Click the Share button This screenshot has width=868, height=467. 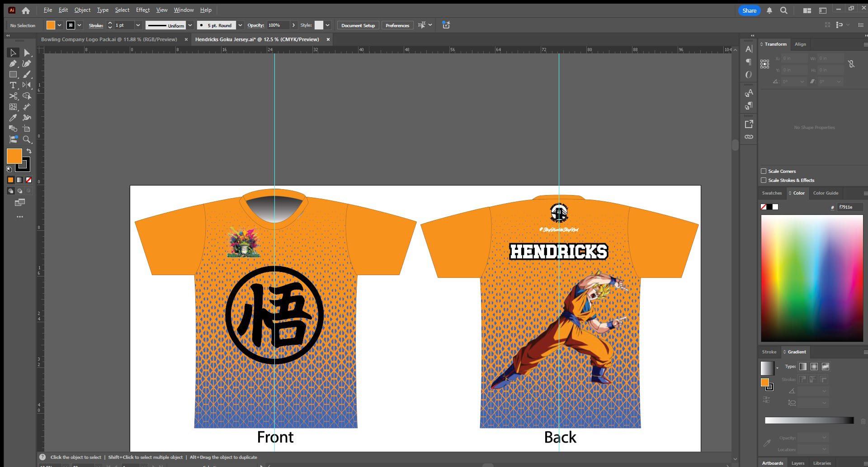749,10
